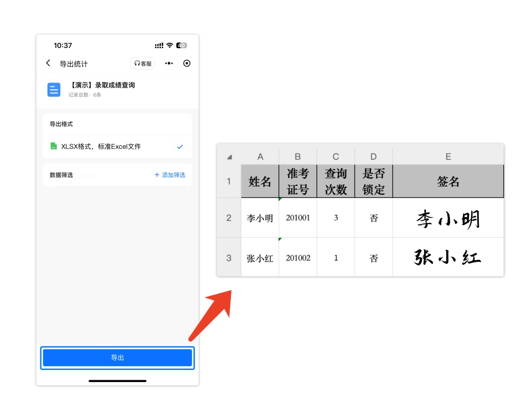525x420 pixels.
Task: Open the three-dot more options menu
Action: pos(169,63)
